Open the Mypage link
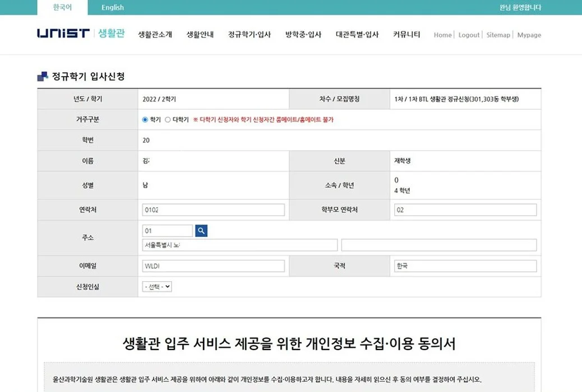Image resolution: width=582 pixels, height=392 pixels. tap(529, 35)
